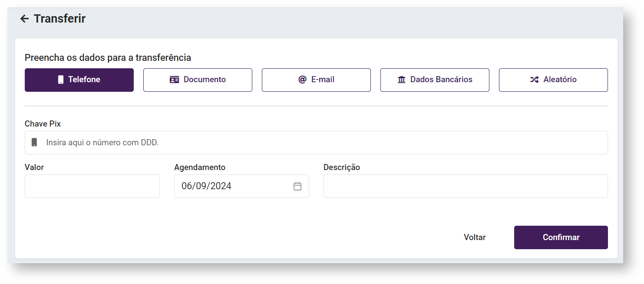Select the Telefone key type
This screenshot has width=644, height=284.
(79, 80)
